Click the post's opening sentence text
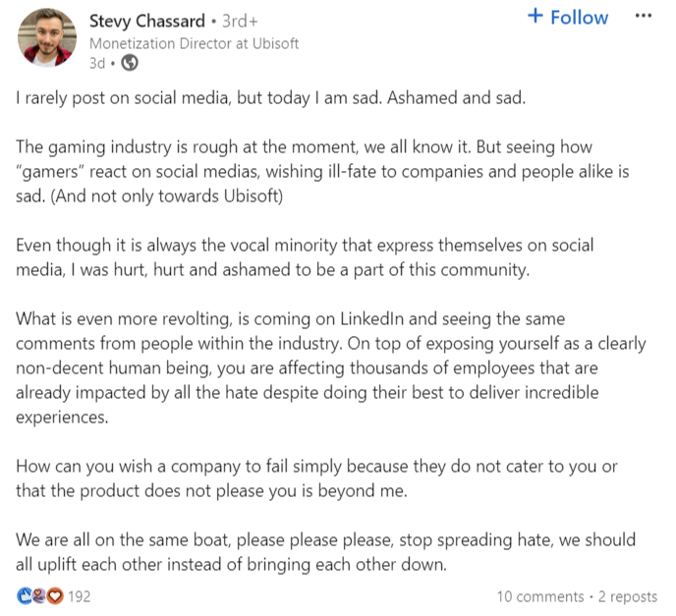676x616 pixels. coord(271,98)
